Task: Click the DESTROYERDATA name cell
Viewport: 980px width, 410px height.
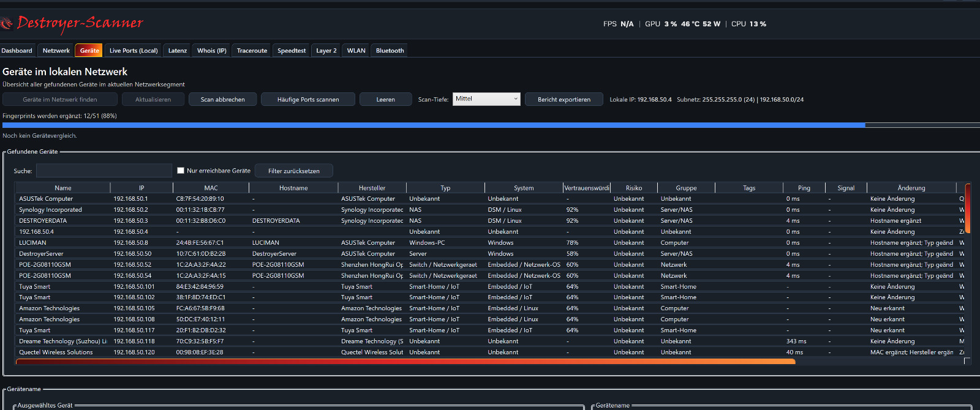Action: (43, 221)
